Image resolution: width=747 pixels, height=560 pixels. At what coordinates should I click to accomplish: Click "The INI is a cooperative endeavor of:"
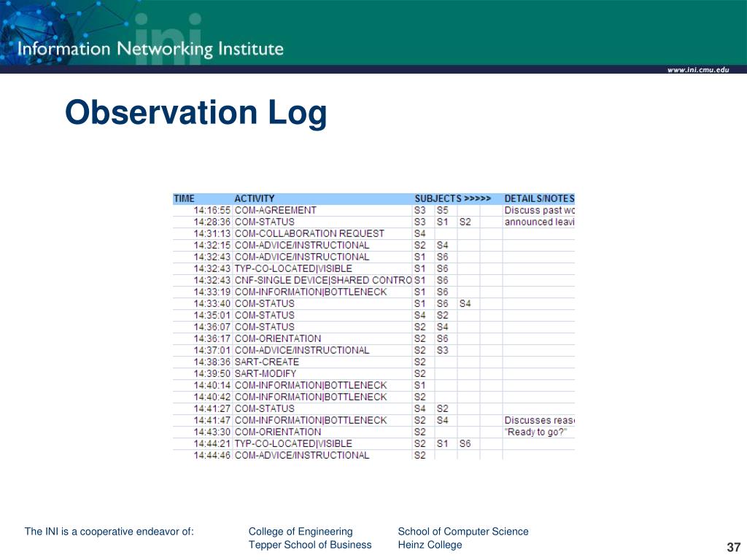point(109,532)
